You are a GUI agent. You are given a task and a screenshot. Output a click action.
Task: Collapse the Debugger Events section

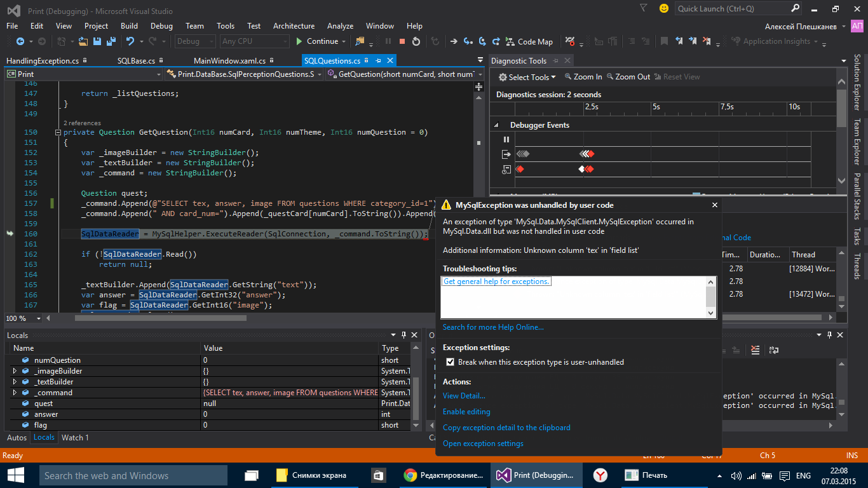point(496,125)
